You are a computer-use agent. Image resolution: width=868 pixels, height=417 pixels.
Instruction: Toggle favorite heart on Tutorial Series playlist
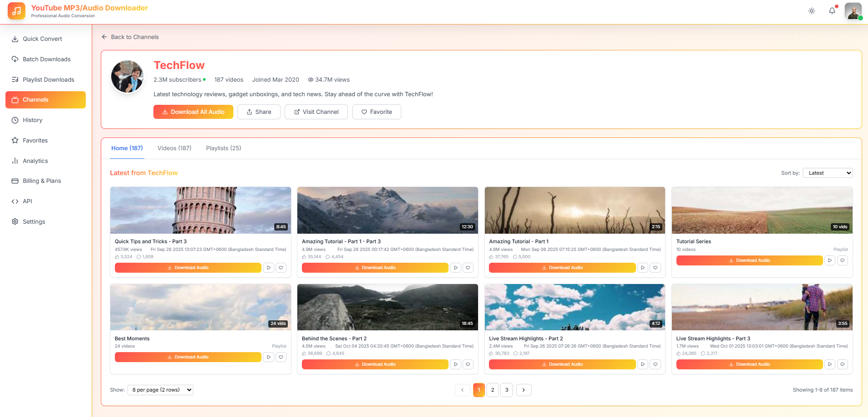pos(842,260)
